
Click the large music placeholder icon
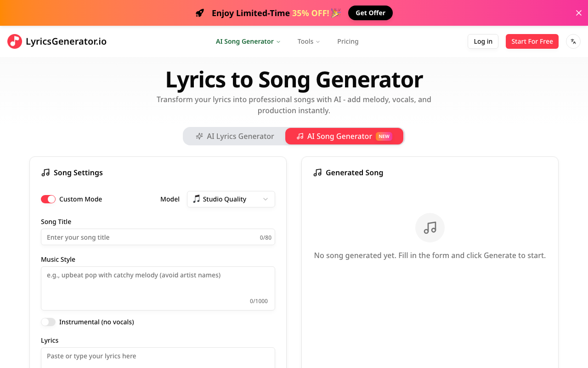[430, 228]
